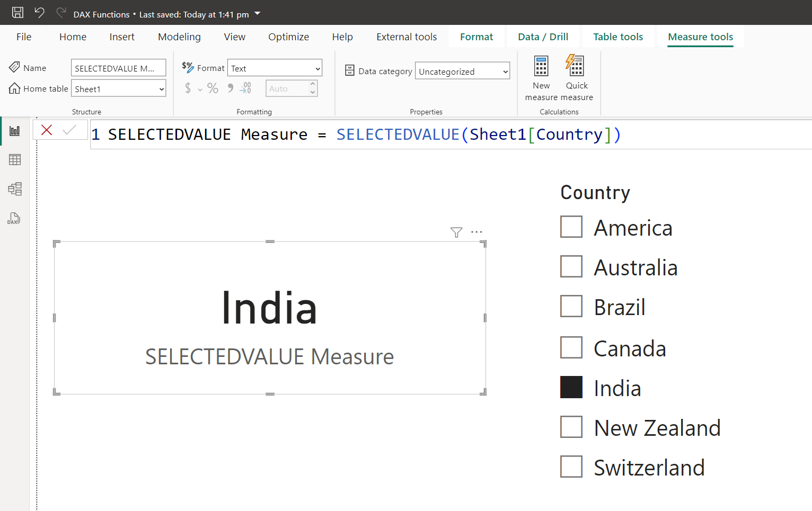
Task: Switch to the Model view
Action: click(x=14, y=189)
